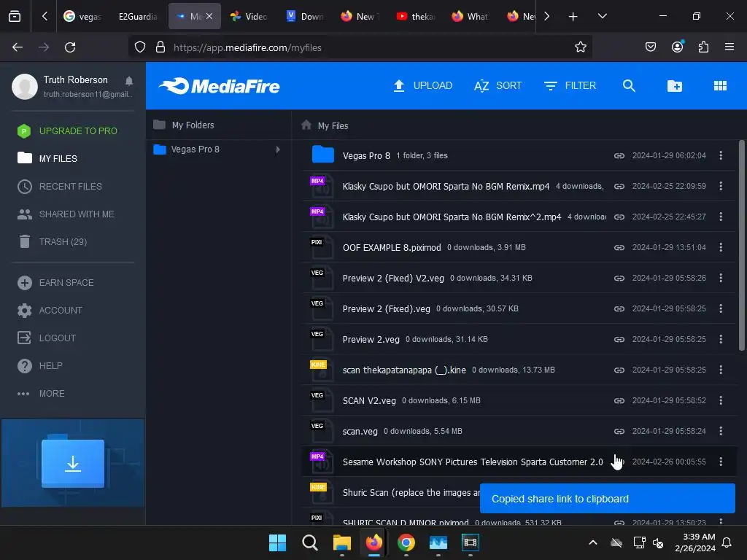Screen dimensions: 747x560
Task: Create a new folder with folder-plus icon
Action: click(675, 86)
